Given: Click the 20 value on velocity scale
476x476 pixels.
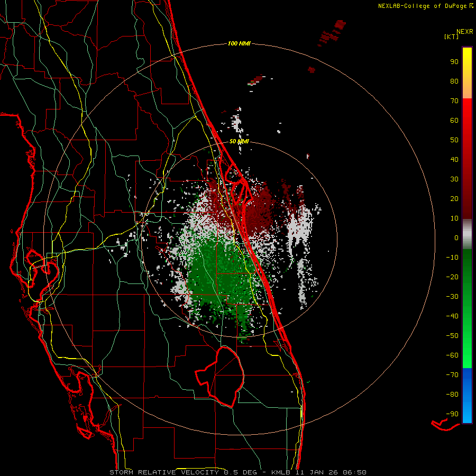Looking at the screenshot, I should click(454, 199).
